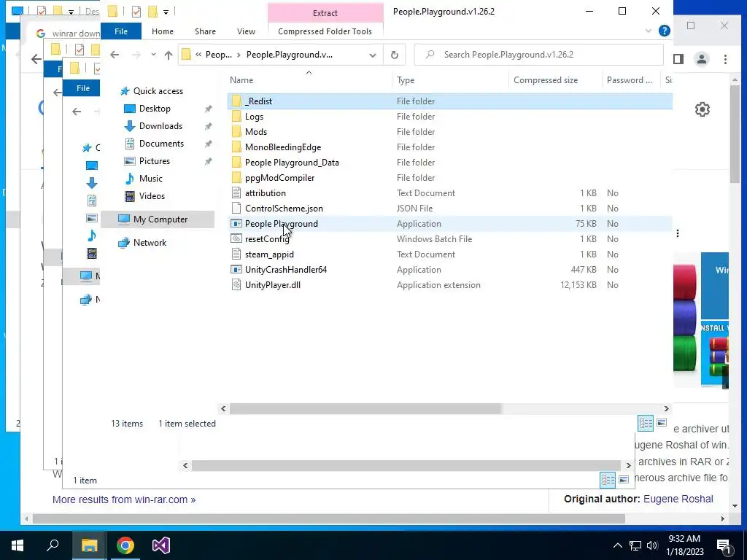This screenshot has width=747, height=560.
Task: Go to Downloads in navigation pane
Action: point(160,126)
